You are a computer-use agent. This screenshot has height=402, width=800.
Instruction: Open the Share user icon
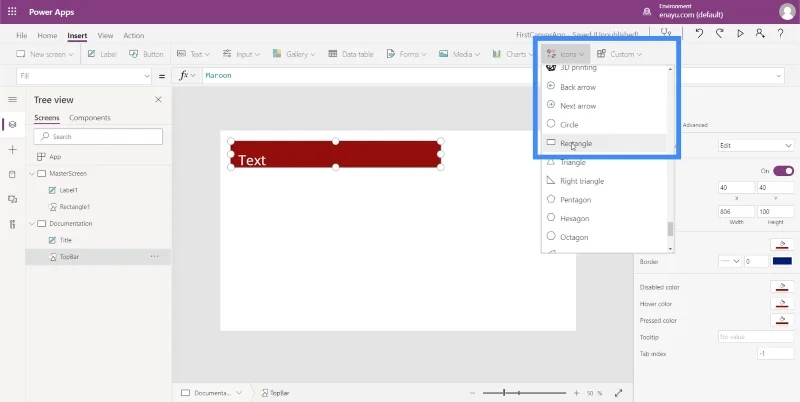pyautogui.click(x=760, y=33)
